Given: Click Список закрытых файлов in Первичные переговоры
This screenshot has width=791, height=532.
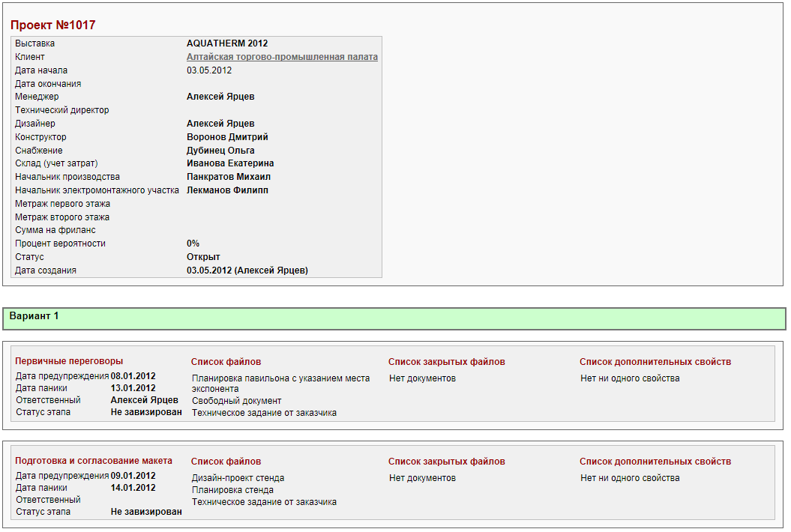Looking at the screenshot, I should pos(446,362).
